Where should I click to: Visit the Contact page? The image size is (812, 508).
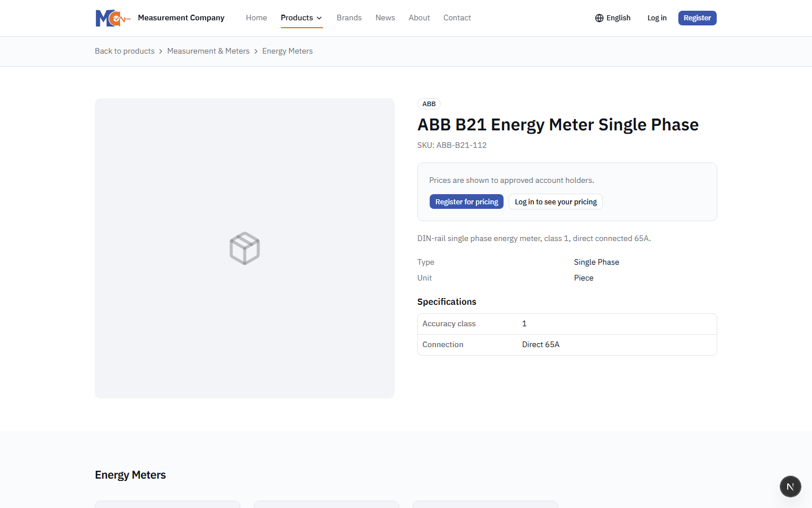(457, 18)
